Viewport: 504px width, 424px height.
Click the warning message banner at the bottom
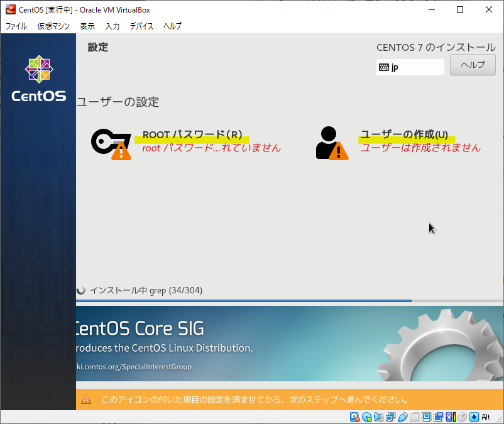pyautogui.click(x=251, y=400)
